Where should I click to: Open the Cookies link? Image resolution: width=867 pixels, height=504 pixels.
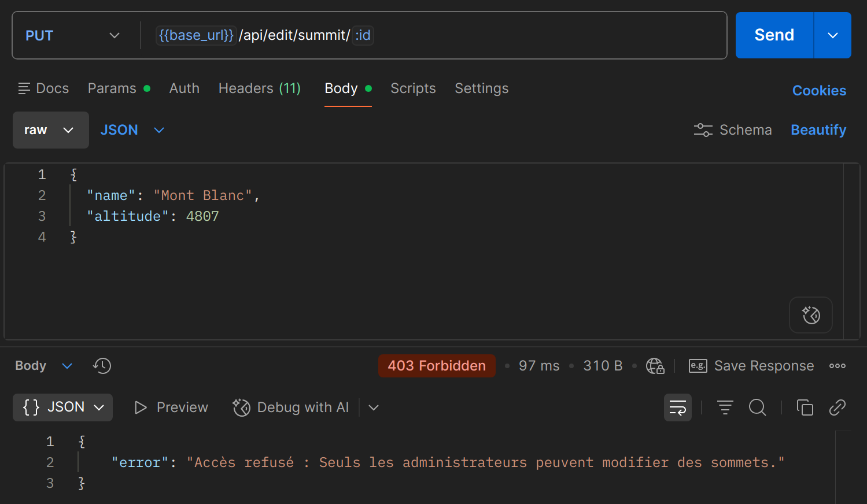(x=819, y=91)
